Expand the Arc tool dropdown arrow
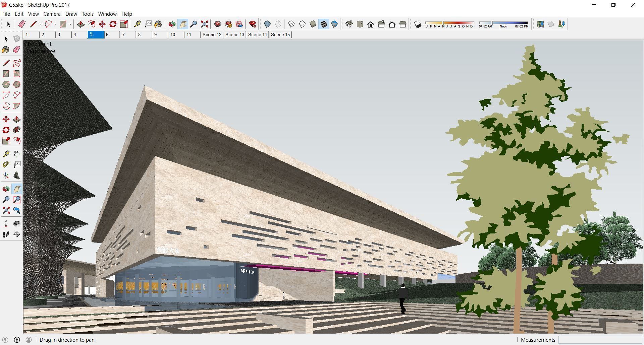 55,24
